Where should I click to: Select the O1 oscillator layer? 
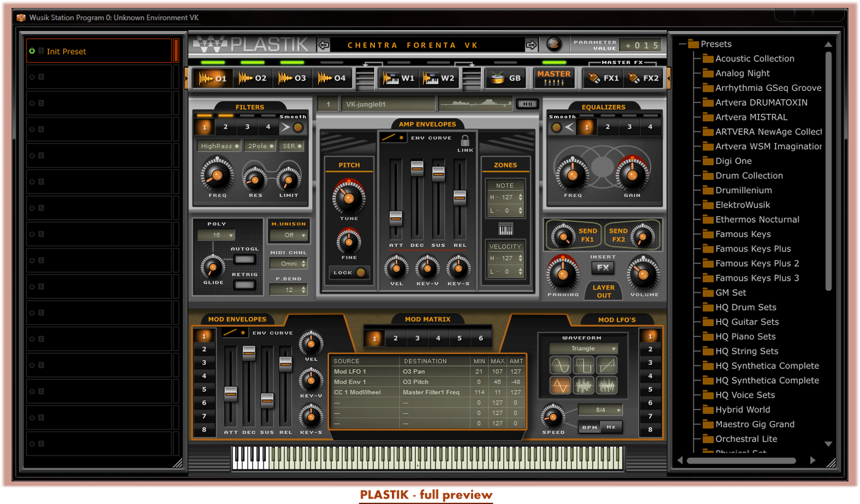(x=213, y=78)
